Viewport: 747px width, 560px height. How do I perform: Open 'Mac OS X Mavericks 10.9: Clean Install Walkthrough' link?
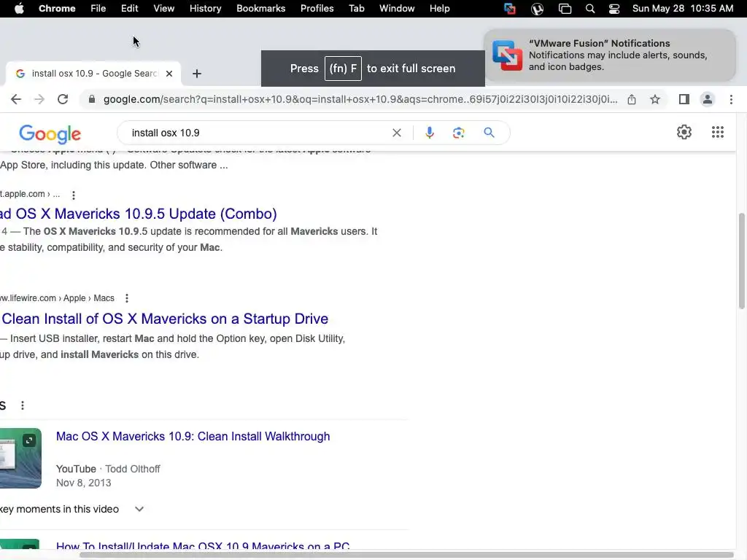point(193,436)
